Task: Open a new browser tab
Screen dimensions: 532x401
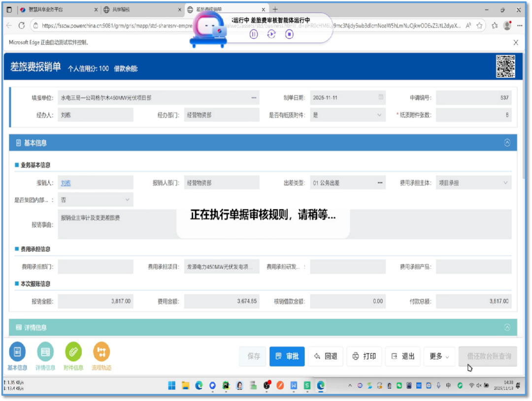Action: [275, 9]
